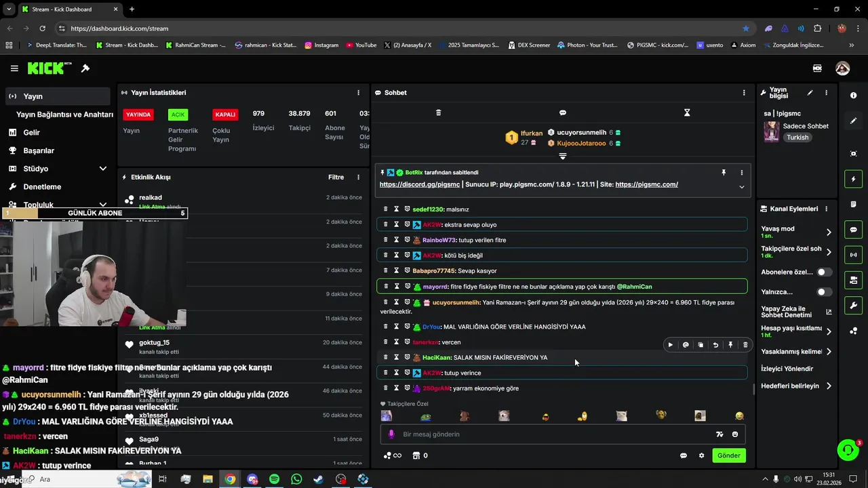Click the Kick logo

[49, 68]
